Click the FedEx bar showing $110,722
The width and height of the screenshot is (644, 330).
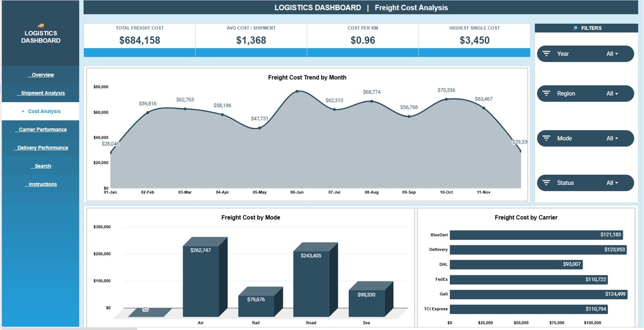529,280
